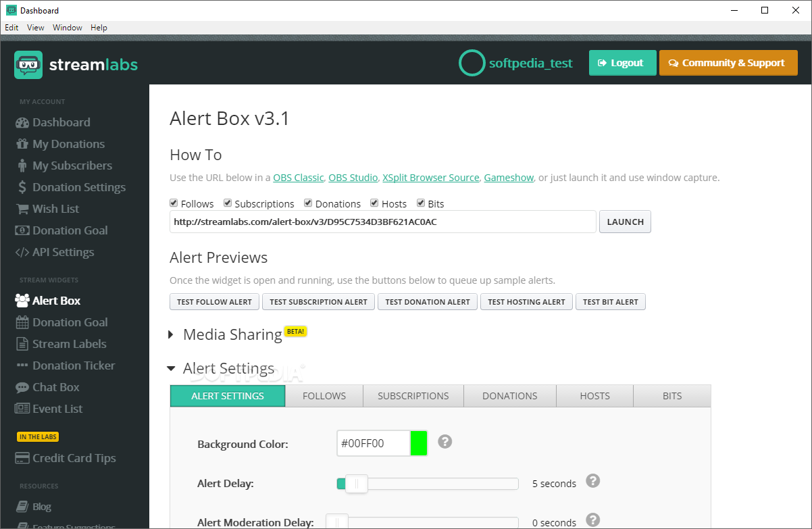The height and width of the screenshot is (529, 812).
Task: Click the speech bubble icon beside Chat Box
Action: coord(22,387)
